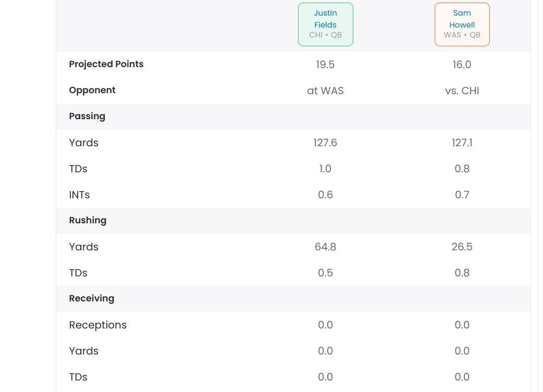This screenshot has height=392, width=543.
Task: Select the Sam Howell player card
Action: tap(462, 24)
